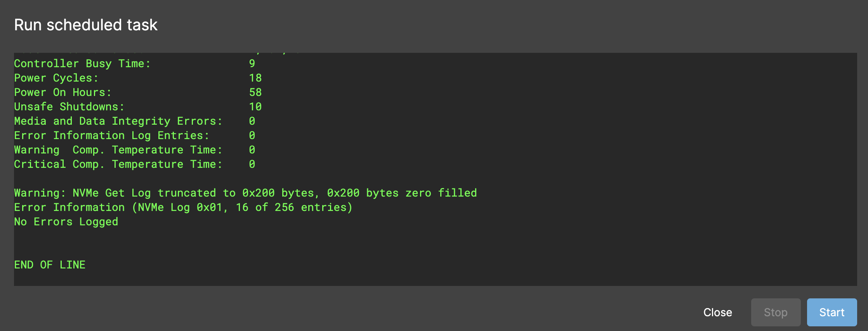Click the Error Information log entry line
The image size is (868, 331).
click(x=182, y=207)
